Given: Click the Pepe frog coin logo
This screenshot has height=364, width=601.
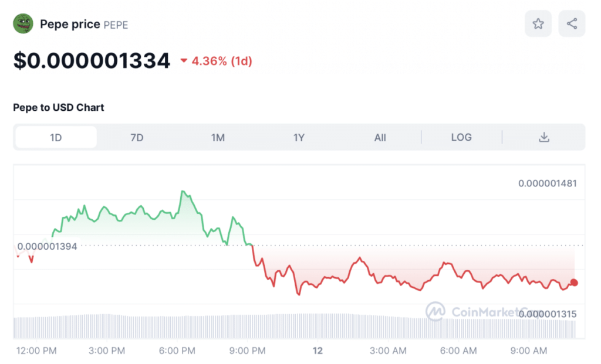Looking at the screenshot, I should tap(23, 24).
